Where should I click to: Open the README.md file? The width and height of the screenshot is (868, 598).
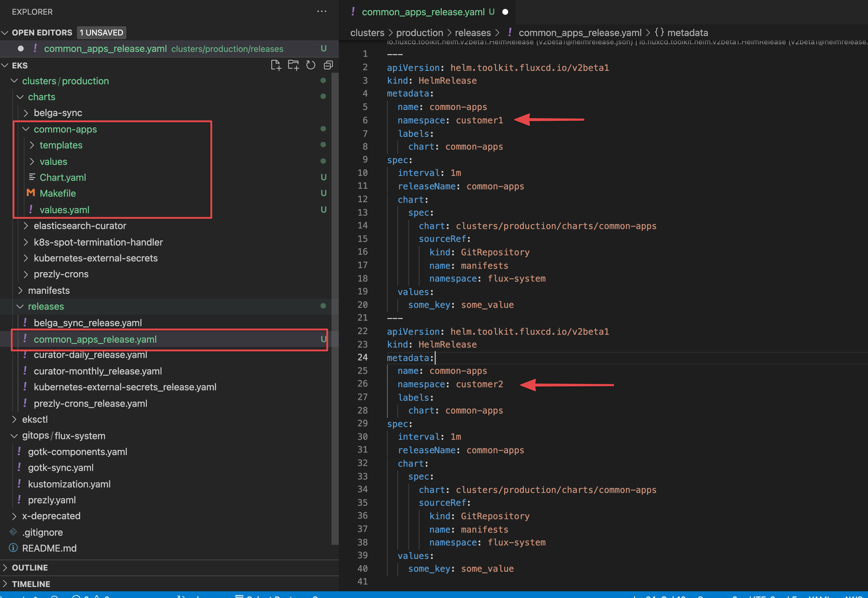tap(49, 548)
